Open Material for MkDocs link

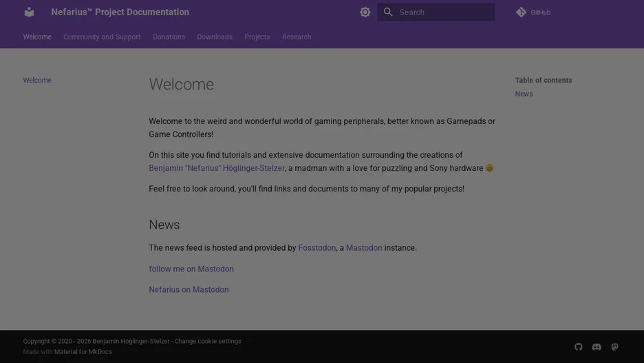pyautogui.click(x=83, y=352)
